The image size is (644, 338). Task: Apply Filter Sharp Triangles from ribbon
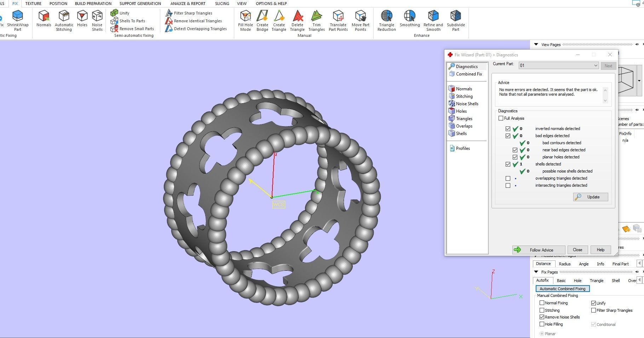pyautogui.click(x=189, y=13)
